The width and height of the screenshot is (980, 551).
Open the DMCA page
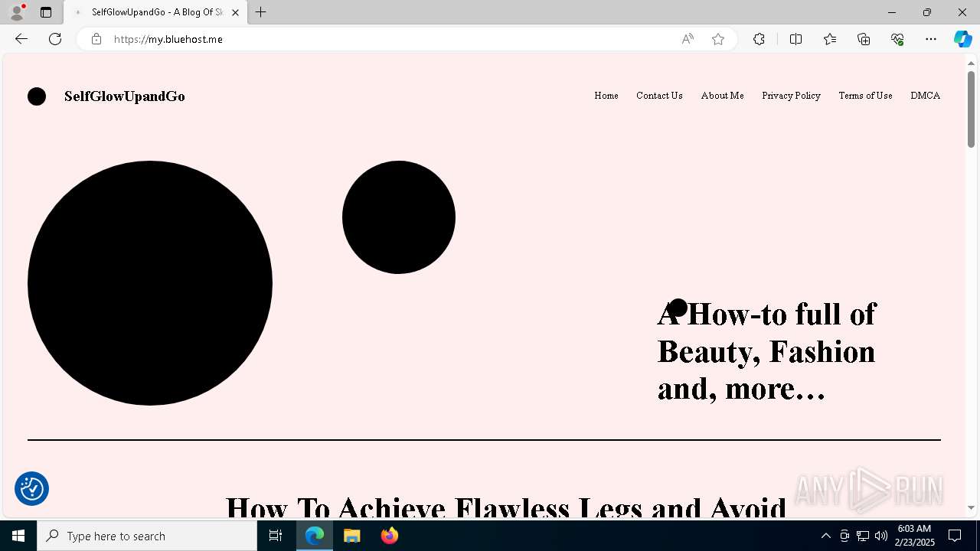(925, 96)
